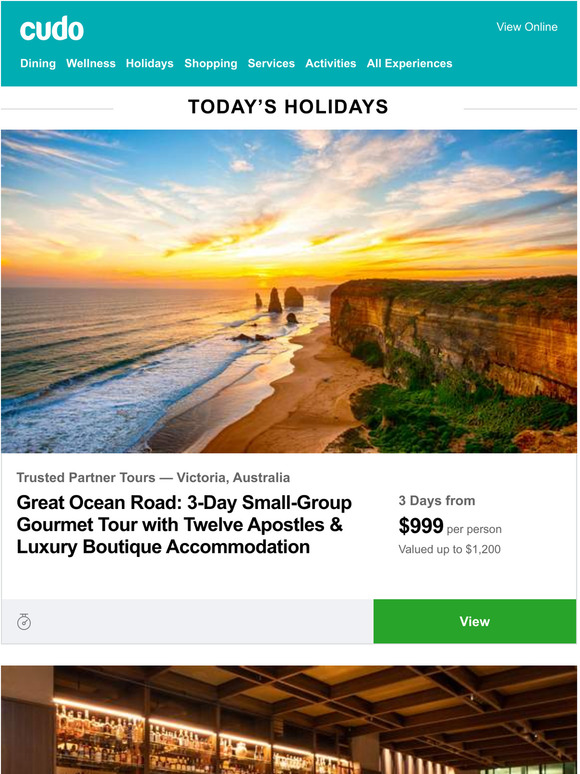Click the green View button
Screen dimensions: 580x774
[x=474, y=621]
